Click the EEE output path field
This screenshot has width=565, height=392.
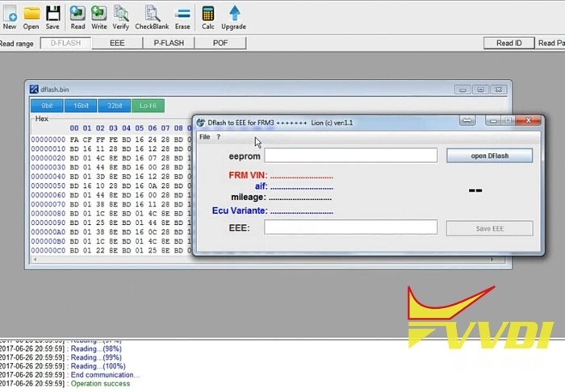click(x=350, y=227)
